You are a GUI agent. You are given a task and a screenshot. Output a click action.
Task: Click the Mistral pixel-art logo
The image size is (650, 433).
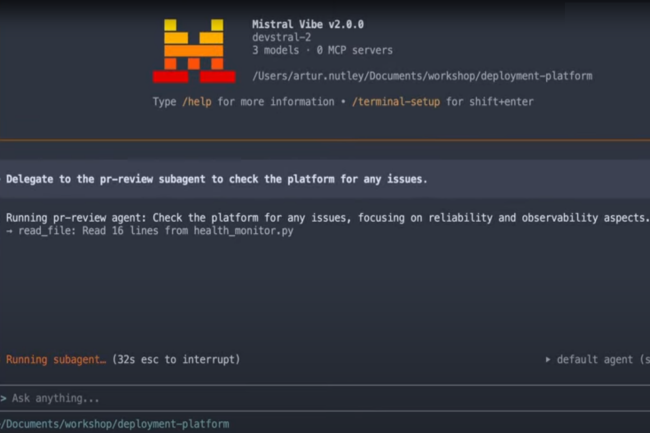(x=193, y=50)
